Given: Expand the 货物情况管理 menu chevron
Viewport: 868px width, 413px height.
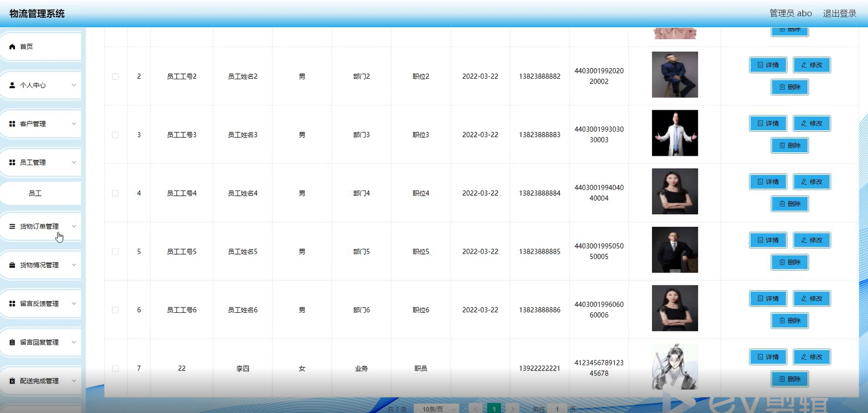Looking at the screenshot, I should 74,265.
